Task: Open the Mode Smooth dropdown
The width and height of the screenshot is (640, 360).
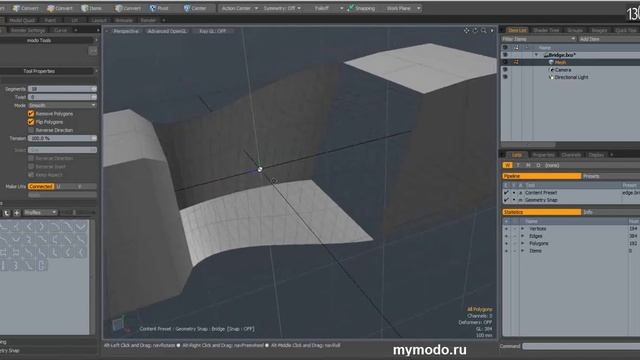Action: click(x=62, y=105)
